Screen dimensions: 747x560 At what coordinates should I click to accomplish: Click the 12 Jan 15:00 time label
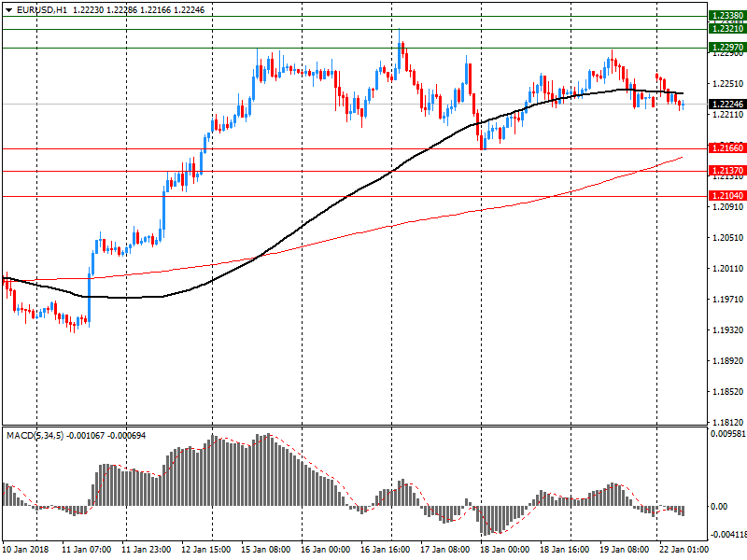205,550
